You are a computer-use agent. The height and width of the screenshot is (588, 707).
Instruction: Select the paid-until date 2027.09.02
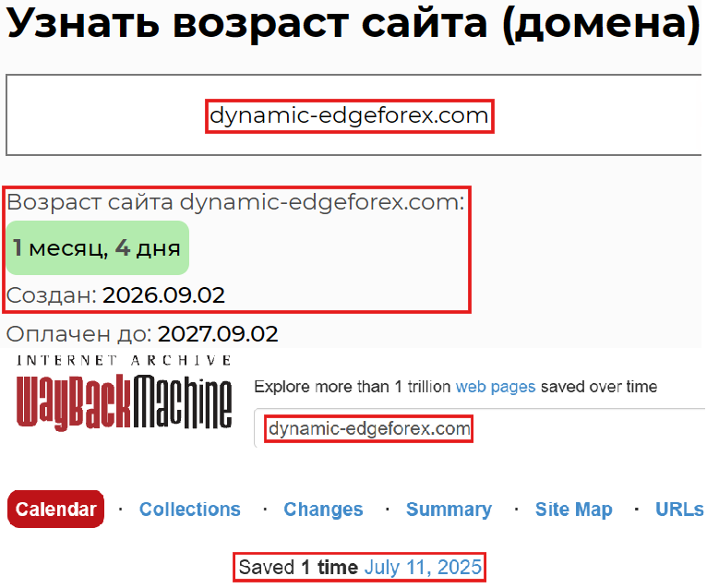pos(218,334)
